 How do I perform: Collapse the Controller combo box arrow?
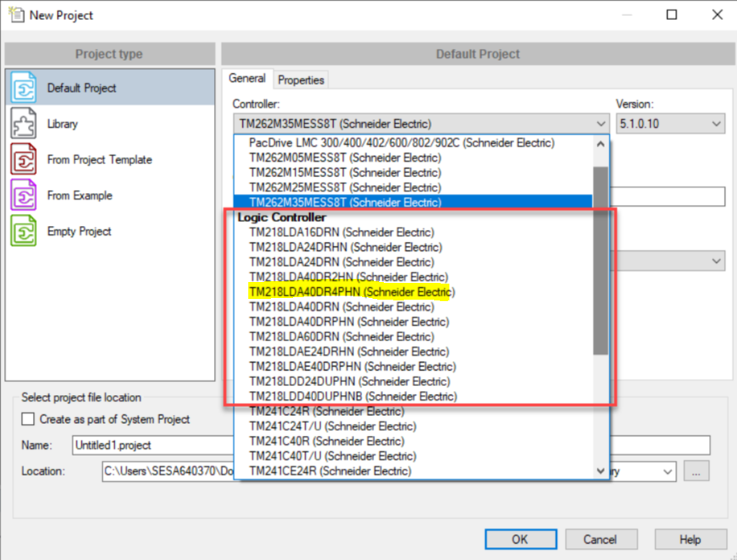(x=600, y=123)
